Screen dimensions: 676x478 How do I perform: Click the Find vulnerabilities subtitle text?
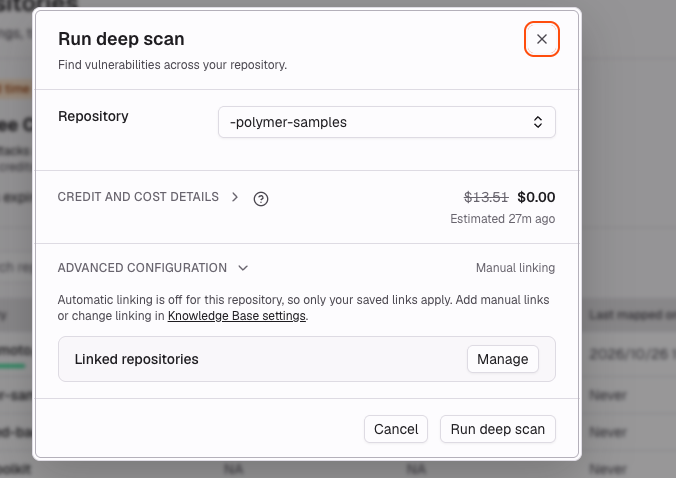point(172,65)
